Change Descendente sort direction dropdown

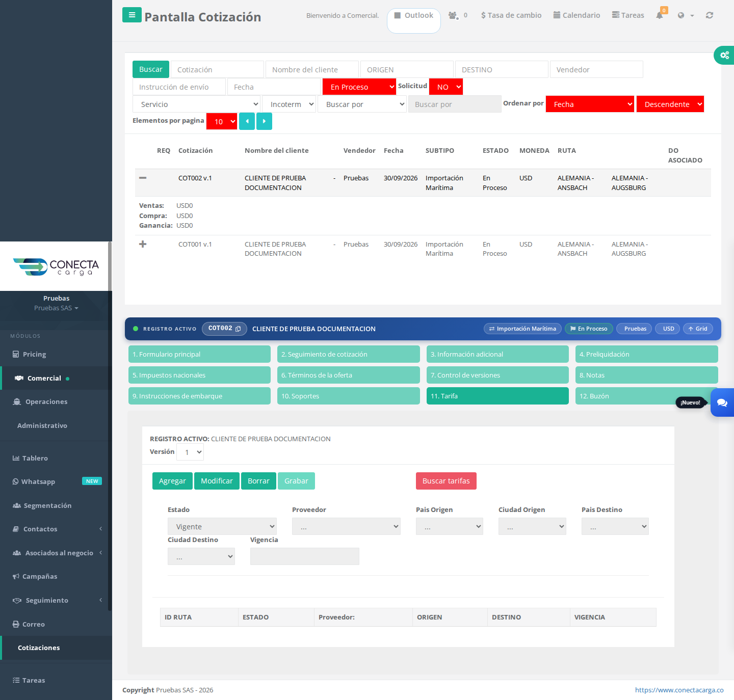pos(670,104)
